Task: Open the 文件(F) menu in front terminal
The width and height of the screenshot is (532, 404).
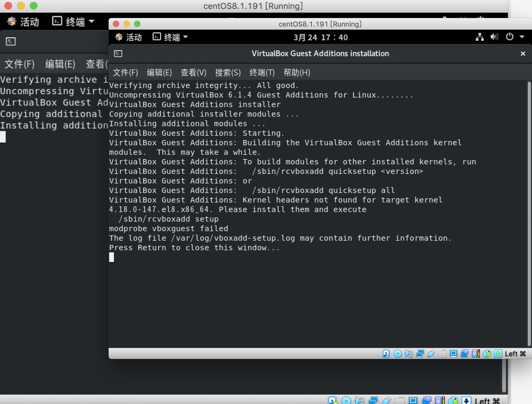Action: coord(125,72)
